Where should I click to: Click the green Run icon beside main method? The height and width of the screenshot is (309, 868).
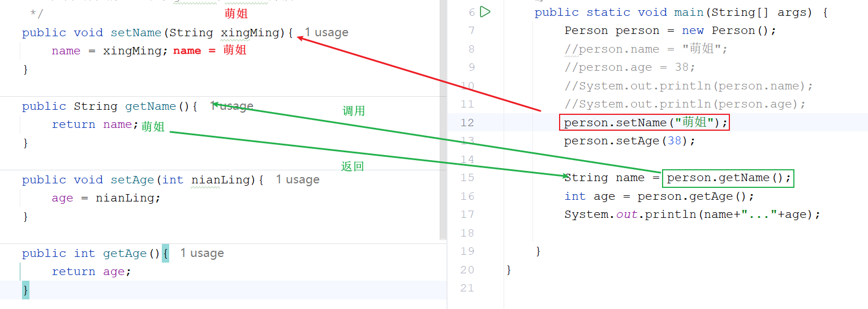[485, 12]
